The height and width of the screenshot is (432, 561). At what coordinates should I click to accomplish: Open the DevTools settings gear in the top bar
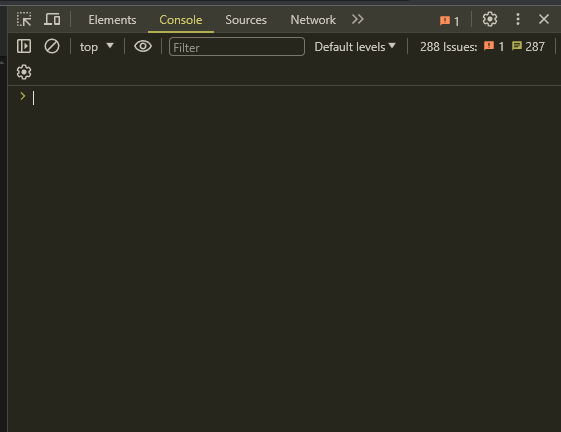point(489,19)
